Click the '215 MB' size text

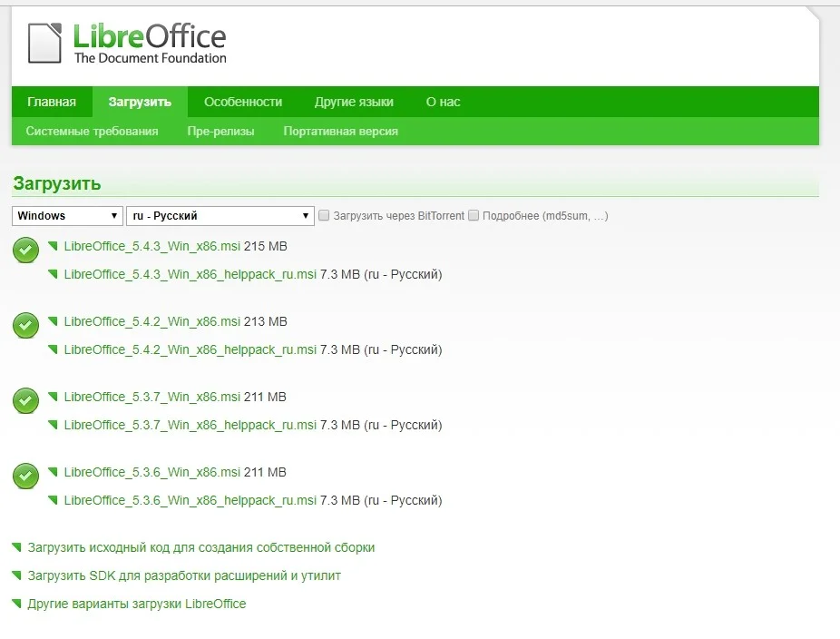tap(266, 246)
